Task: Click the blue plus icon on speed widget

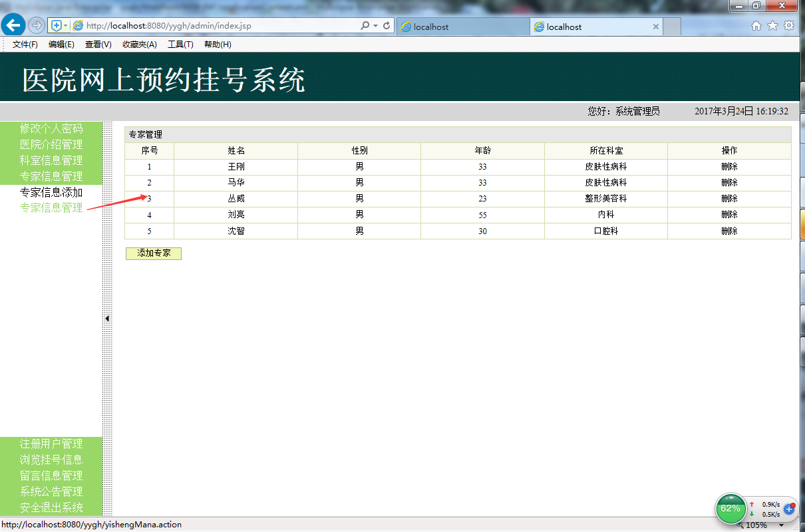Action: [790, 509]
